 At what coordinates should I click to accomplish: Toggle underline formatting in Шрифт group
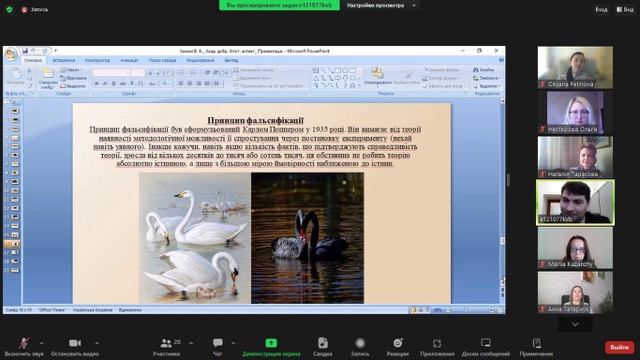(114, 83)
